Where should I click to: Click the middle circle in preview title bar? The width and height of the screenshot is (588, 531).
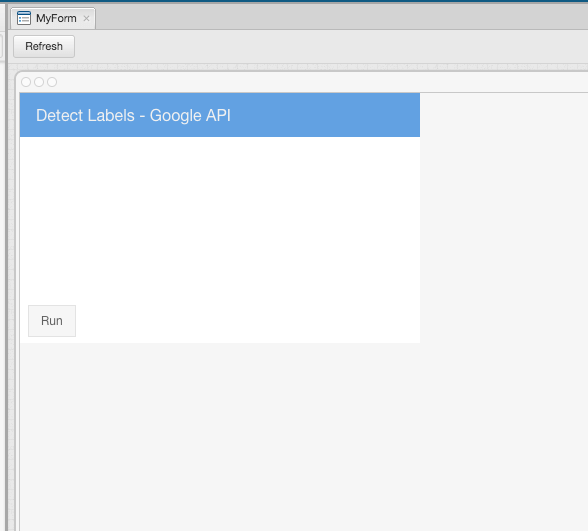pos(39,82)
